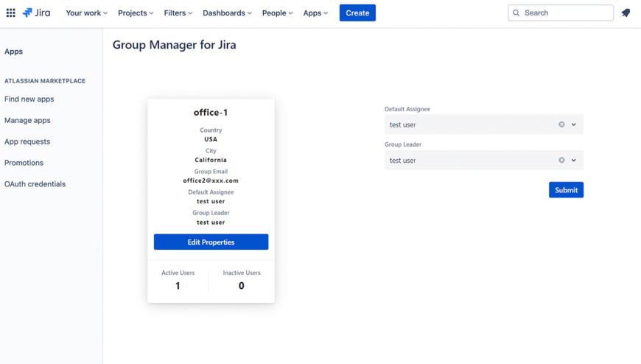The image size is (641, 364).
Task: Click the city value California
Action: click(x=211, y=160)
